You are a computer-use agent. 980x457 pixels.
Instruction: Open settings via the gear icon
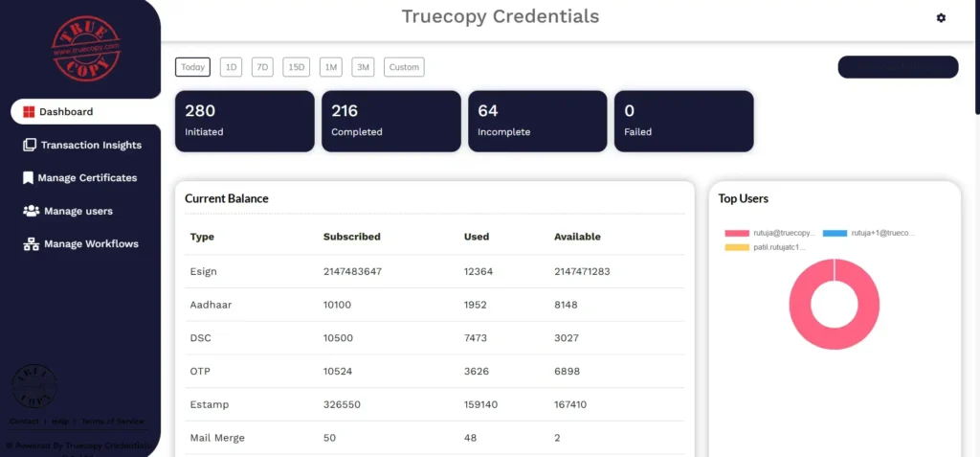[941, 17]
